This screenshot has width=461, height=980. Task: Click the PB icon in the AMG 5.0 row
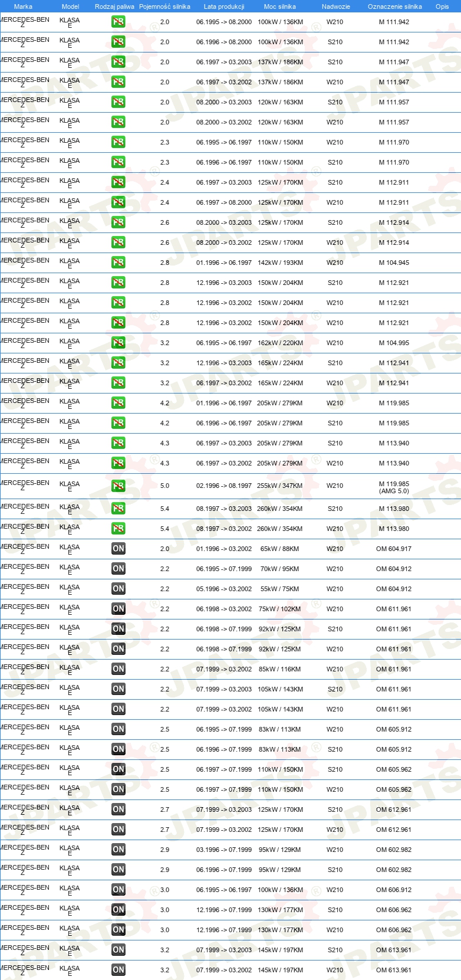pos(118,486)
